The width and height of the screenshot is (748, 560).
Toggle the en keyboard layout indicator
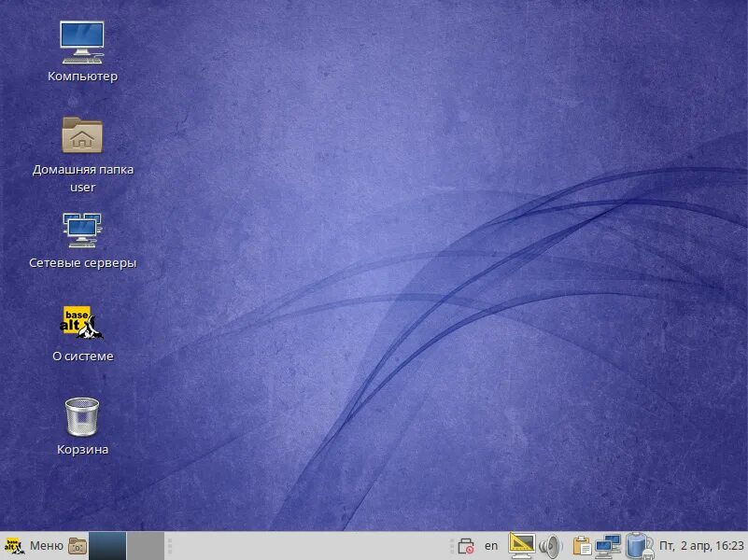[491, 546]
